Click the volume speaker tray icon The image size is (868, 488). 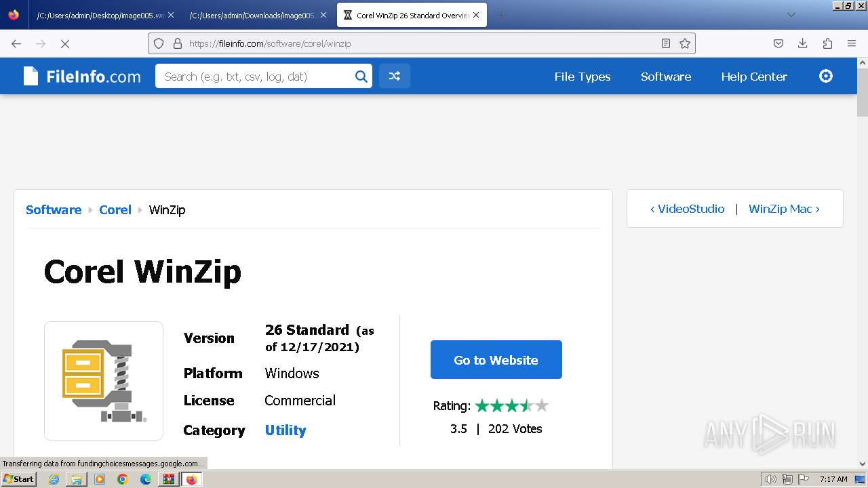point(771,479)
